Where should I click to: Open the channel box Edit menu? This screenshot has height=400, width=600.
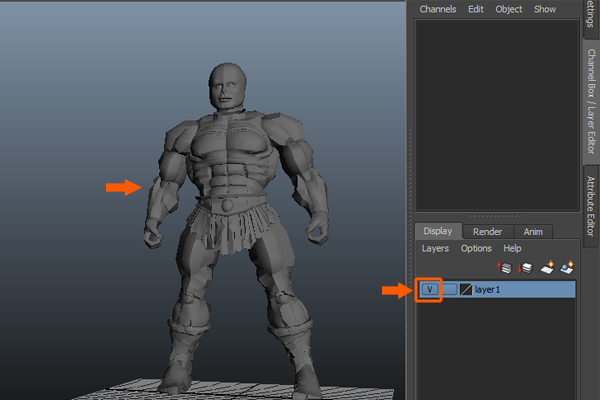coord(476,9)
